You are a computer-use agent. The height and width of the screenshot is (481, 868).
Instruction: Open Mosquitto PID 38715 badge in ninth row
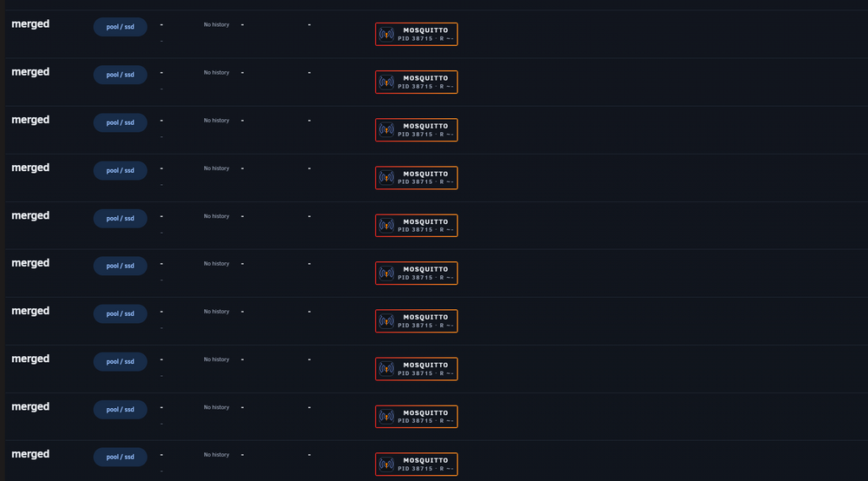[x=417, y=417]
